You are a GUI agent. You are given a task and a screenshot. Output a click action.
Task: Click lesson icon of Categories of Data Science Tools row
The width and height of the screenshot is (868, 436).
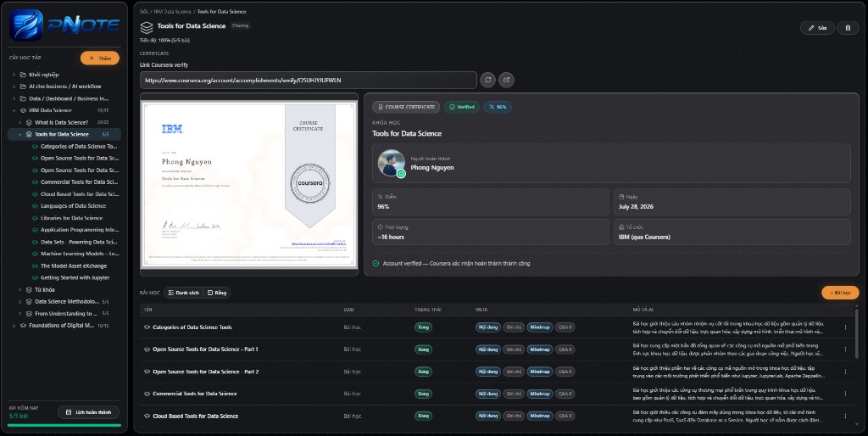point(147,327)
